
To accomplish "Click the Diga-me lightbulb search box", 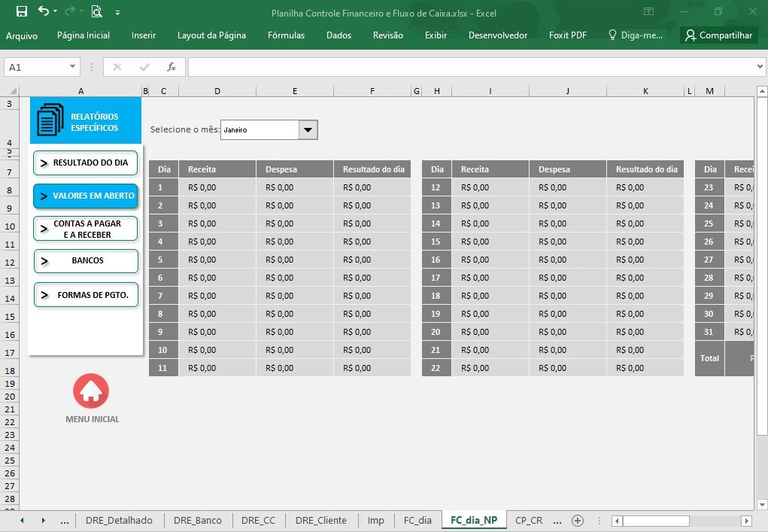I will click(x=636, y=35).
